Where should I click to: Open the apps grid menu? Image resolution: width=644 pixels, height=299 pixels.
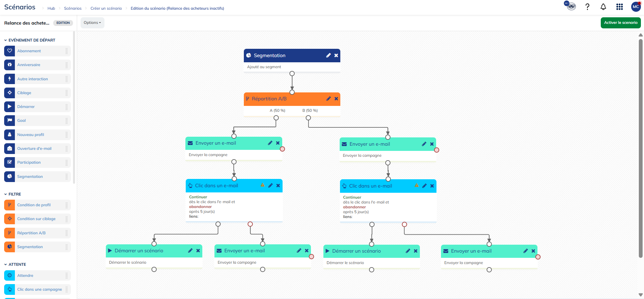pyautogui.click(x=619, y=7)
